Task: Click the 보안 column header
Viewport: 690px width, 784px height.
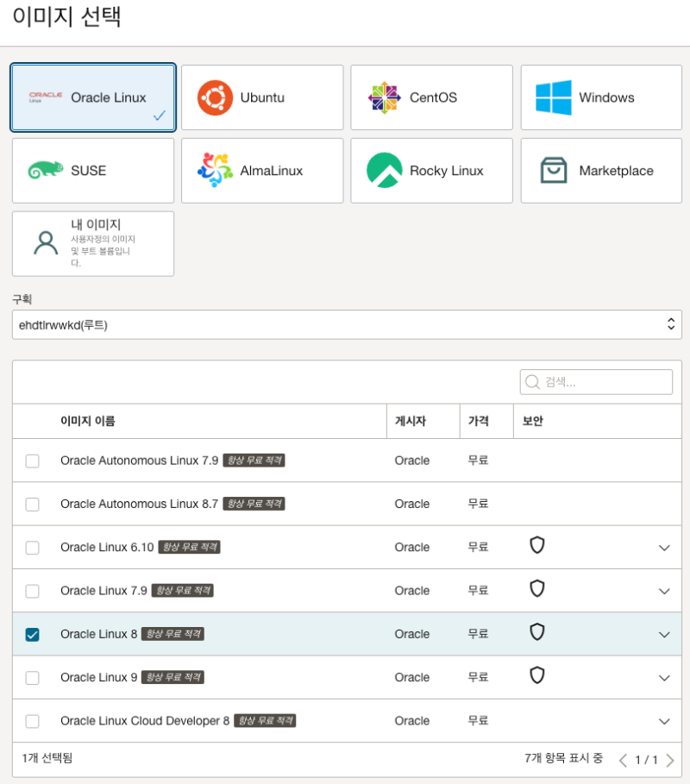Action: coord(532,421)
